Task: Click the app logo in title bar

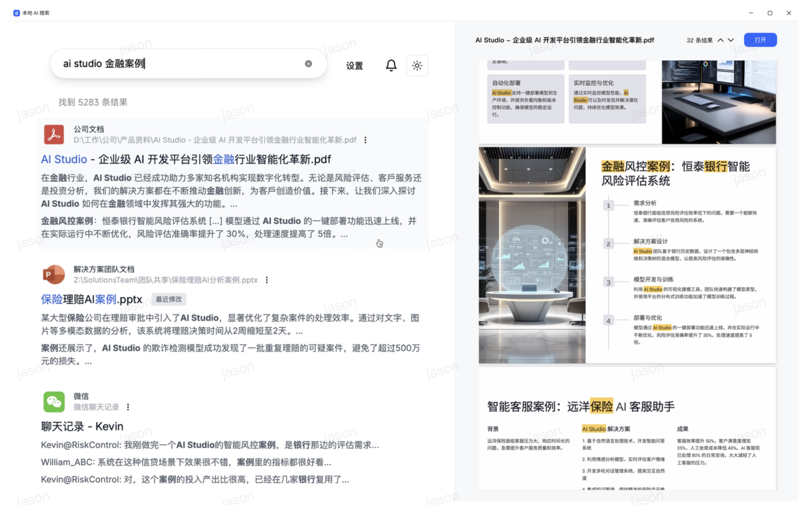Action: pyautogui.click(x=16, y=13)
